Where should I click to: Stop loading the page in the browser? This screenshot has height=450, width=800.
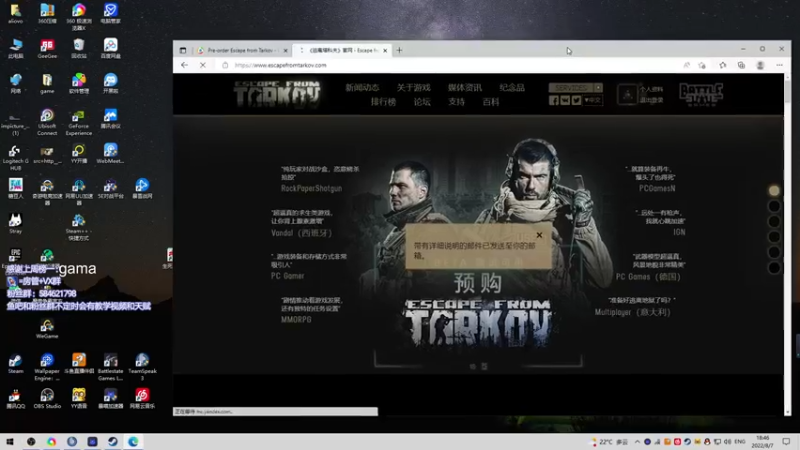pyautogui.click(x=203, y=65)
